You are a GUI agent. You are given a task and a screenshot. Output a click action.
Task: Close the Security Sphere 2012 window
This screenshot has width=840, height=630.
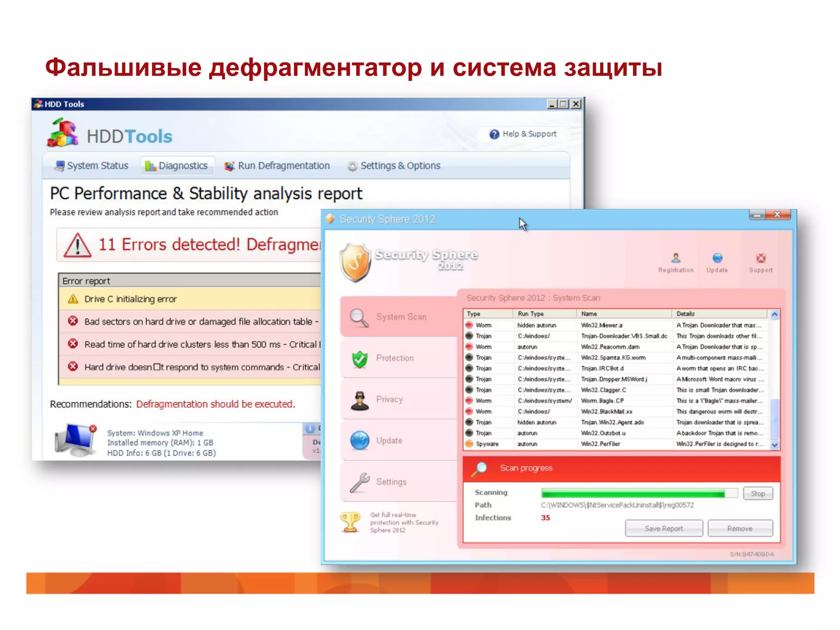pyautogui.click(x=778, y=215)
